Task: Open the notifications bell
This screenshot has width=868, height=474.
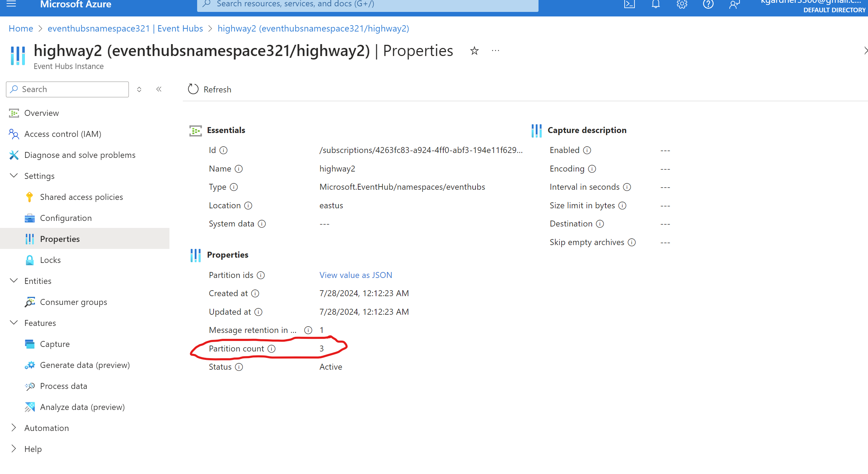Action: tap(655, 4)
